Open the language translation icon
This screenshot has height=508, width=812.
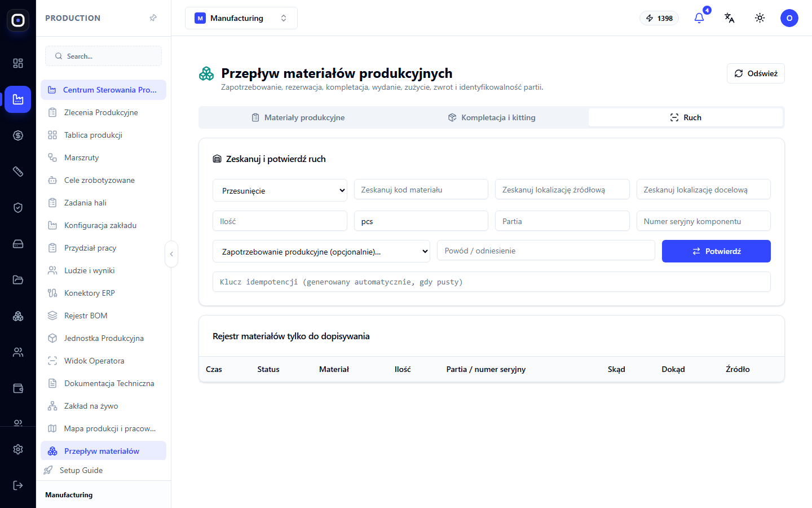click(x=730, y=18)
